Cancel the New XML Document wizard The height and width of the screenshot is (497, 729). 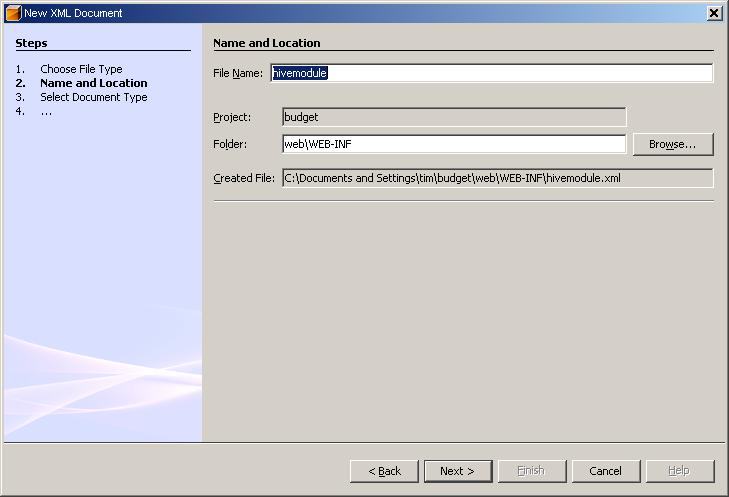606,471
